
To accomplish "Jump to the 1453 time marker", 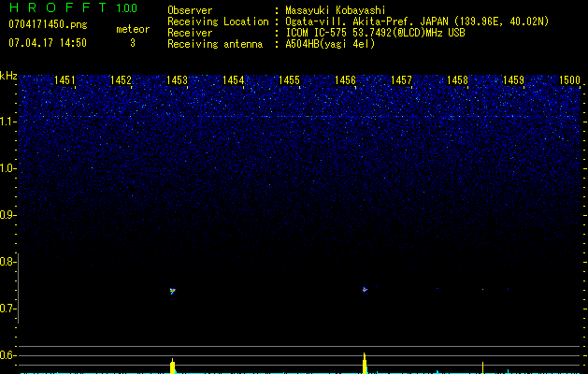I will point(177,81).
